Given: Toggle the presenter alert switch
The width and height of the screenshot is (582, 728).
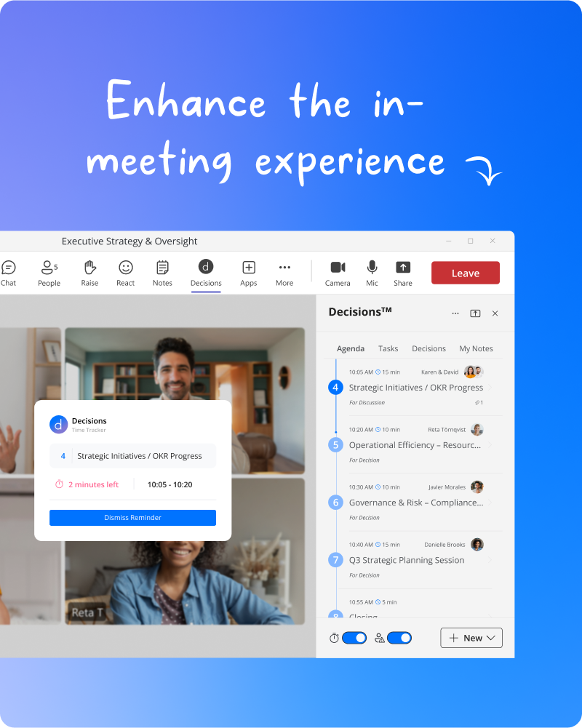Looking at the screenshot, I should tap(399, 638).
